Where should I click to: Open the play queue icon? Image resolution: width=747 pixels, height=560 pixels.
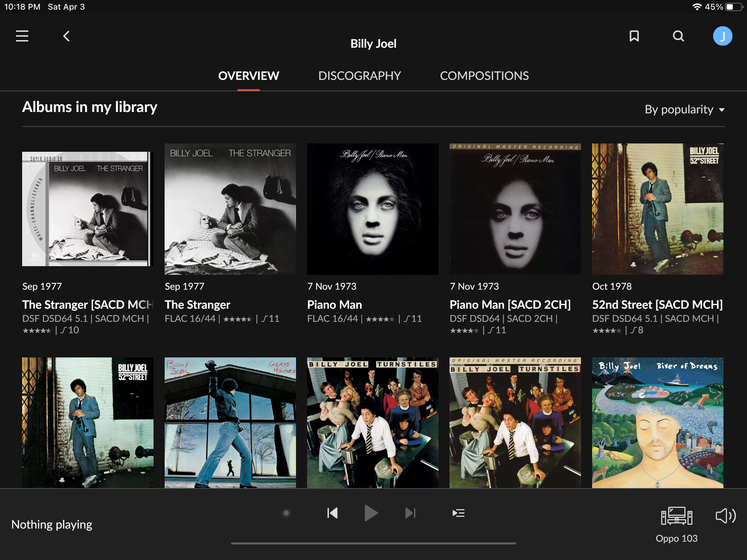459,513
